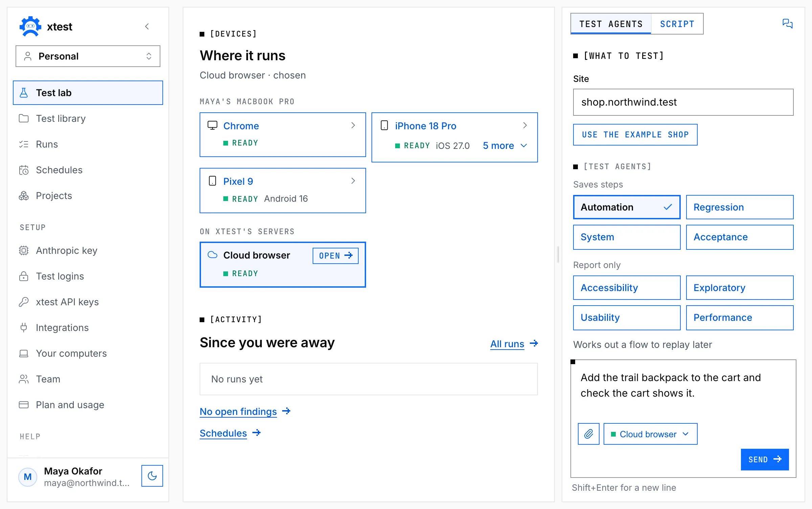This screenshot has height=509, width=812.
Task: Select the Pixel 9 device card
Action: [283, 191]
